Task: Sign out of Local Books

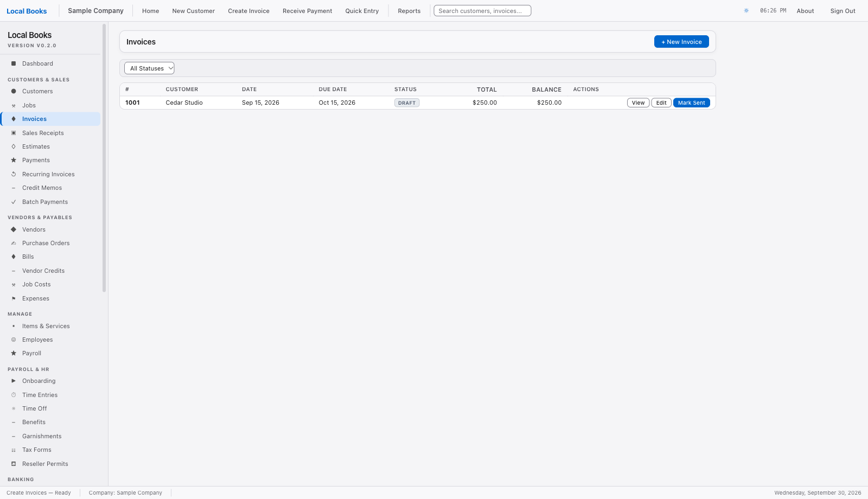Action: point(843,11)
